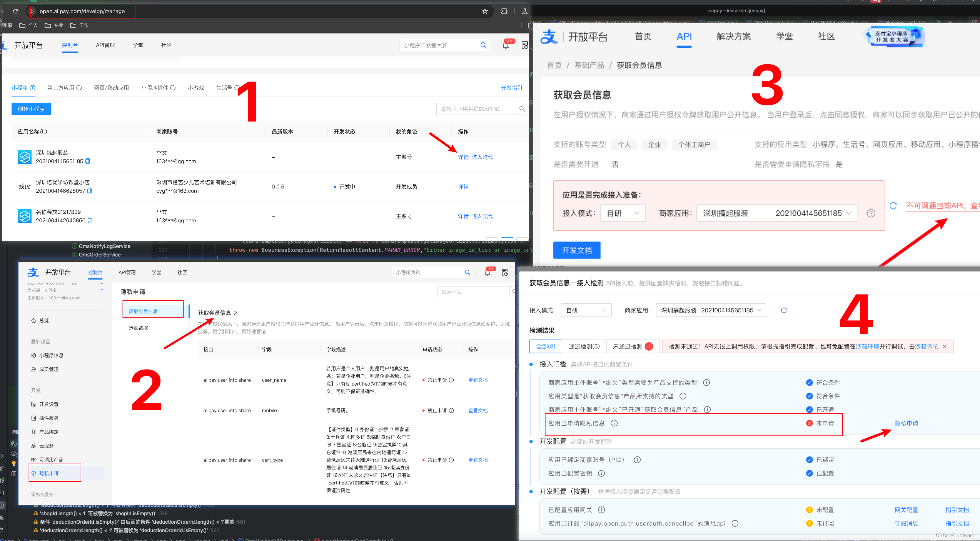The height and width of the screenshot is (541, 980).
Task: Copy the APPID 2021004145651185
Action: (88, 161)
